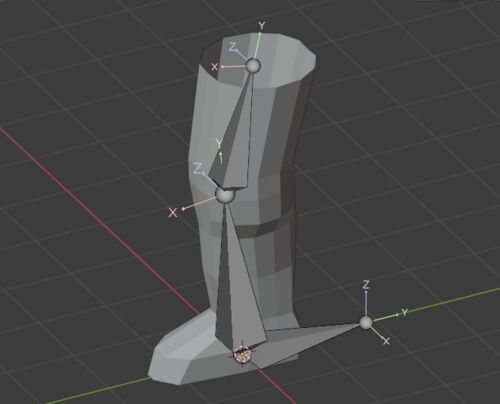This screenshot has height=404, width=500.
Task: Click the 3D cursor at the heel
Action: tap(242, 354)
